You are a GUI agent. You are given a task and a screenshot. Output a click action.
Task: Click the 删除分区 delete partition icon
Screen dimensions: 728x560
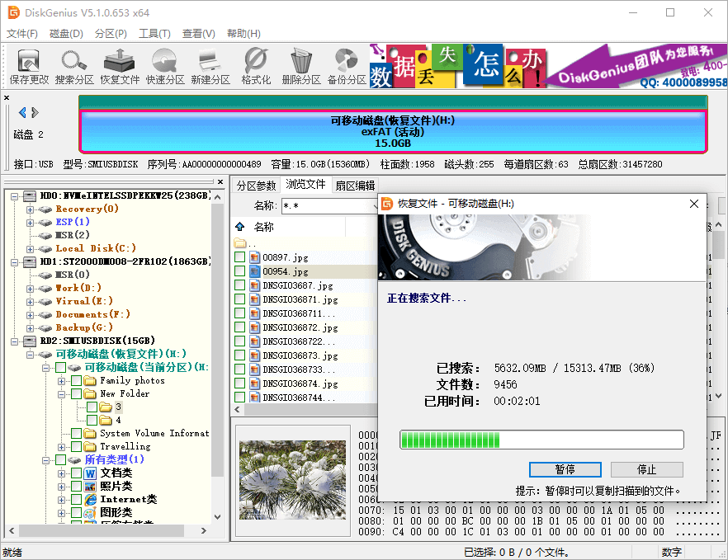coord(301,67)
